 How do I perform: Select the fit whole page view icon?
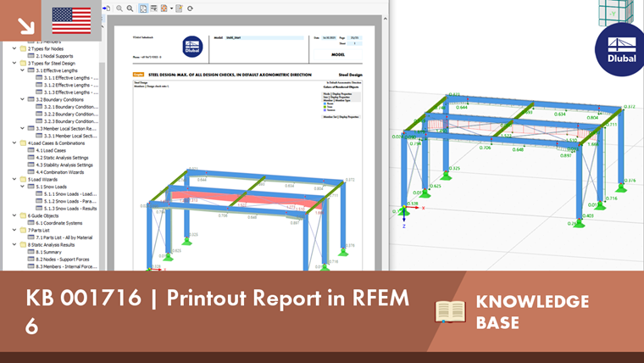coord(143,8)
